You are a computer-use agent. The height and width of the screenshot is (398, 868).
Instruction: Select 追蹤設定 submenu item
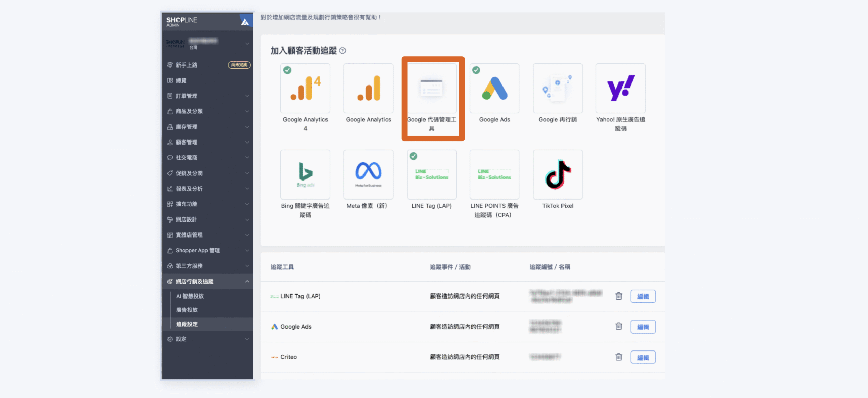click(207, 324)
